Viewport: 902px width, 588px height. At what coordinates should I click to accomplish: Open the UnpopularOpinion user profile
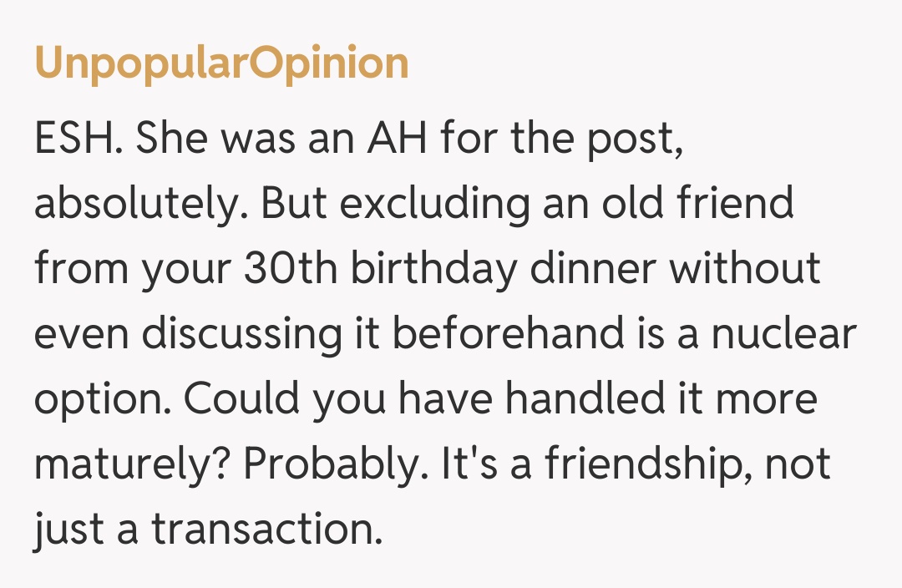tap(221, 64)
